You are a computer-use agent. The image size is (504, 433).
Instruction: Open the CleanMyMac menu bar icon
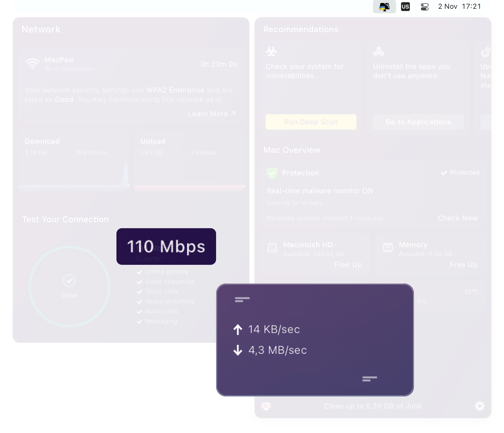[384, 6]
